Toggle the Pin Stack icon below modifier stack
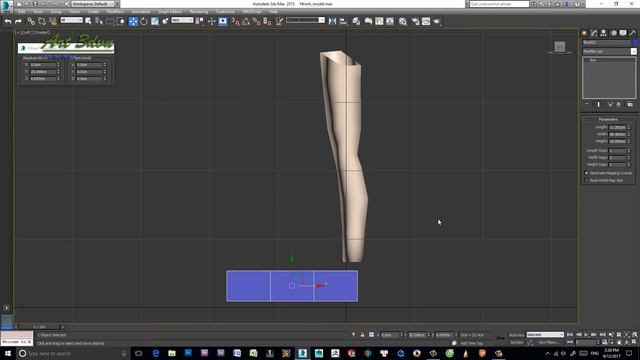Image resolution: width=640 pixels, height=360 pixels. (587, 104)
